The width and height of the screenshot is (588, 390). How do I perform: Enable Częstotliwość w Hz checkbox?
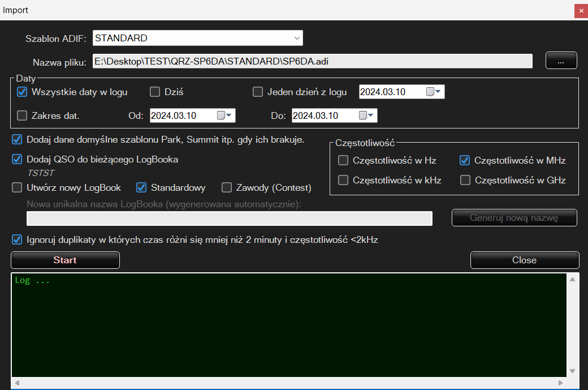[x=343, y=161]
